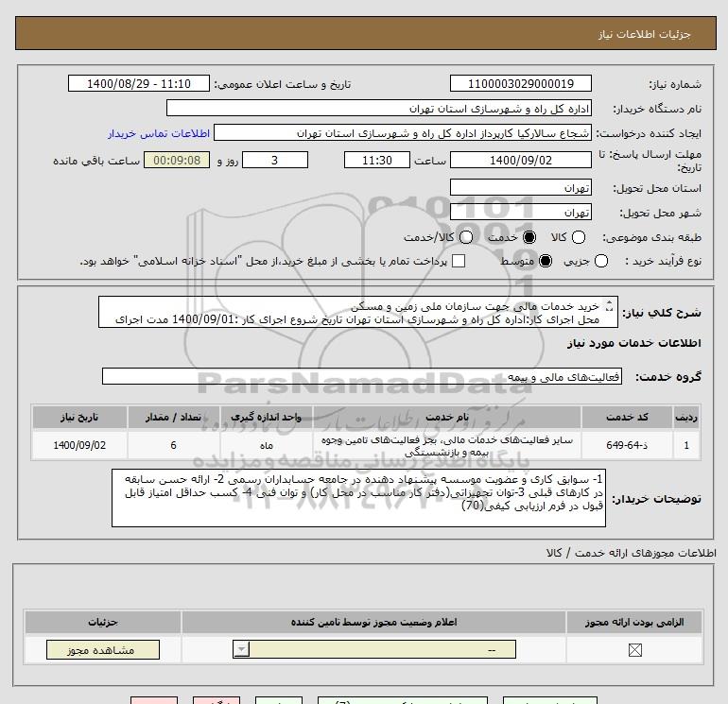This screenshot has height=704, width=728.
Task: Select the کالا/خدمت radio button
Action: pyautogui.click(x=466, y=237)
